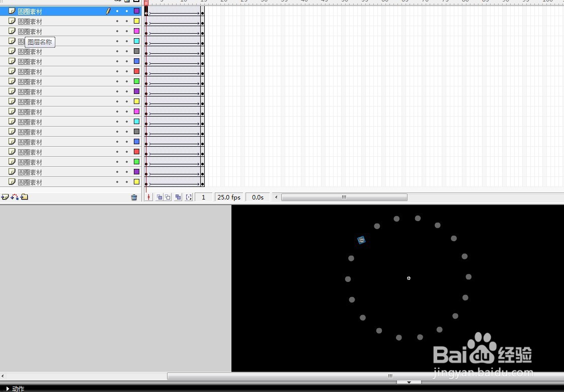Select the highlighted top 圆圈素材 layer
The height and width of the screenshot is (392, 564).
tap(71, 11)
